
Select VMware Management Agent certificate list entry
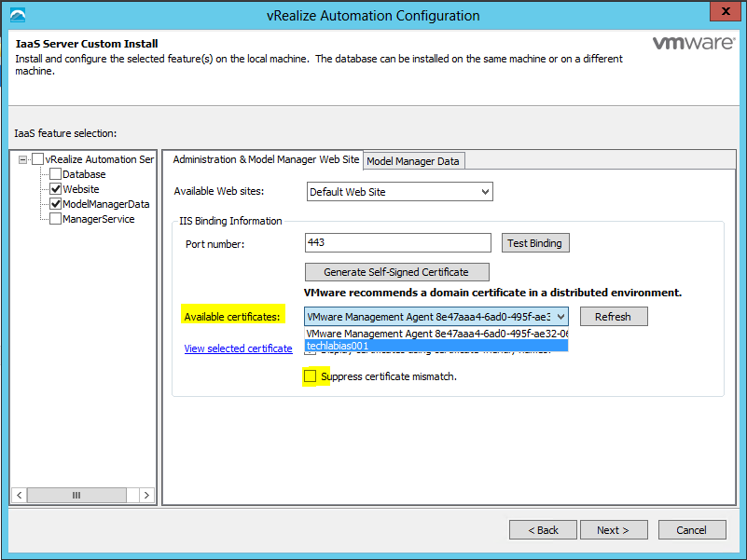click(x=436, y=334)
